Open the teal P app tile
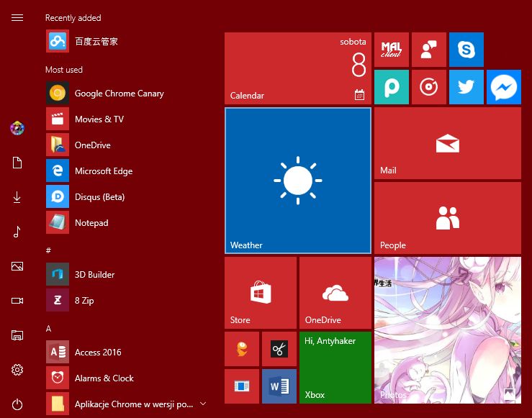 tap(392, 87)
